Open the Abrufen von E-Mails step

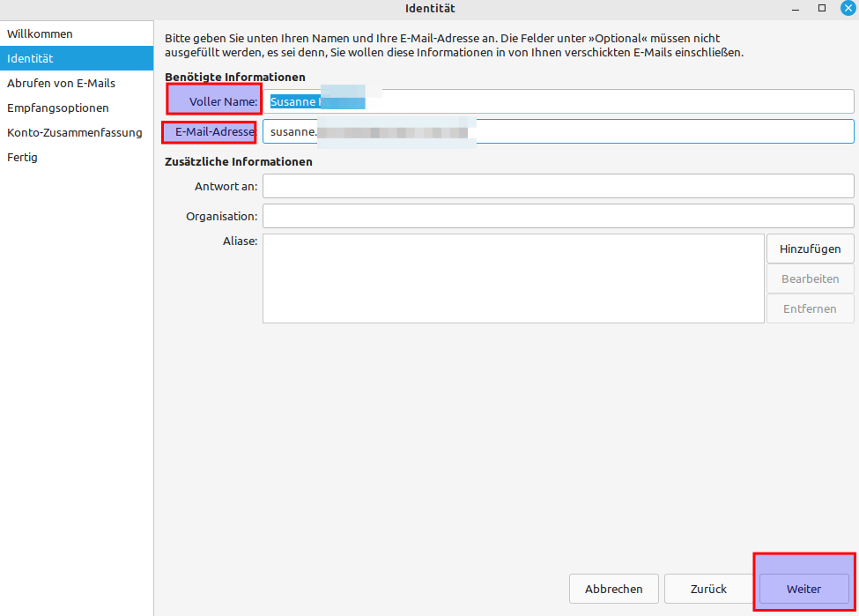61,83
